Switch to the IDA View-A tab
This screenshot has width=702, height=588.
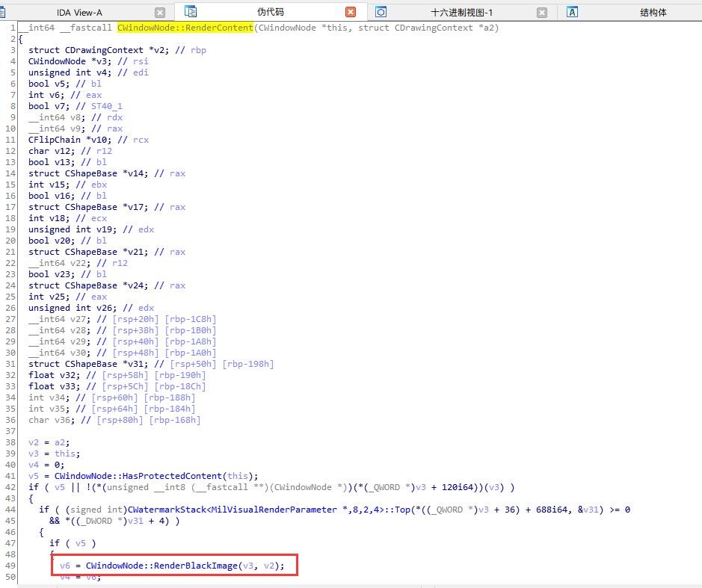click(x=79, y=13)
